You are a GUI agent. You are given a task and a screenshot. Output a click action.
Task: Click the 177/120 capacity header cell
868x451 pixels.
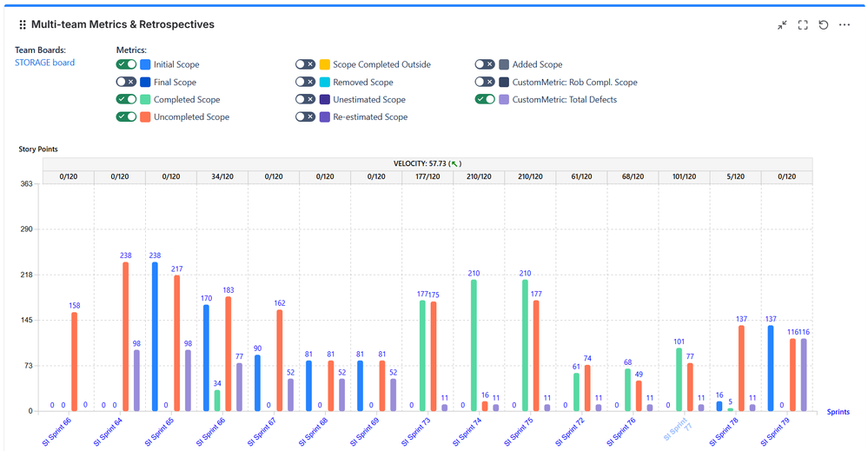click(x=427, y=176)
